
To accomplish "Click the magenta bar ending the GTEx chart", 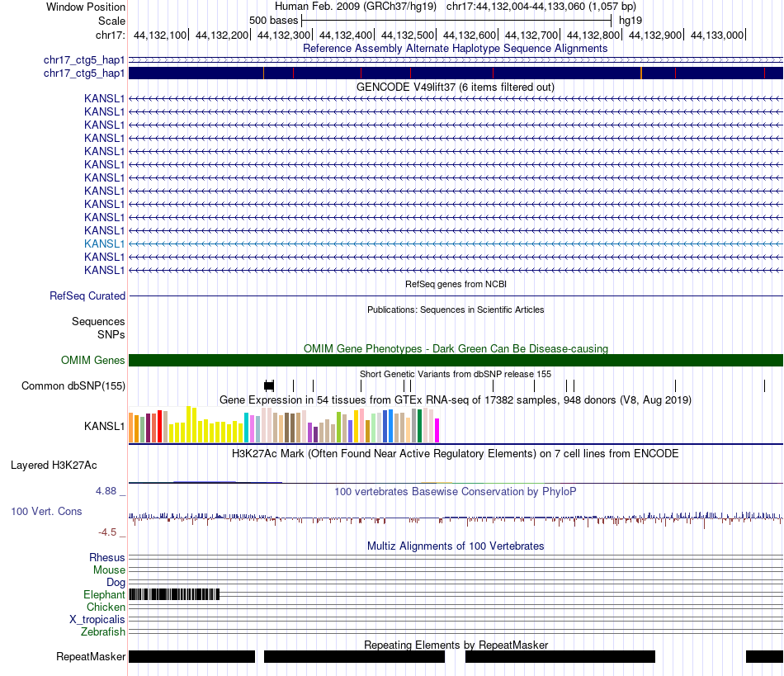I will (x=437, y=431).
